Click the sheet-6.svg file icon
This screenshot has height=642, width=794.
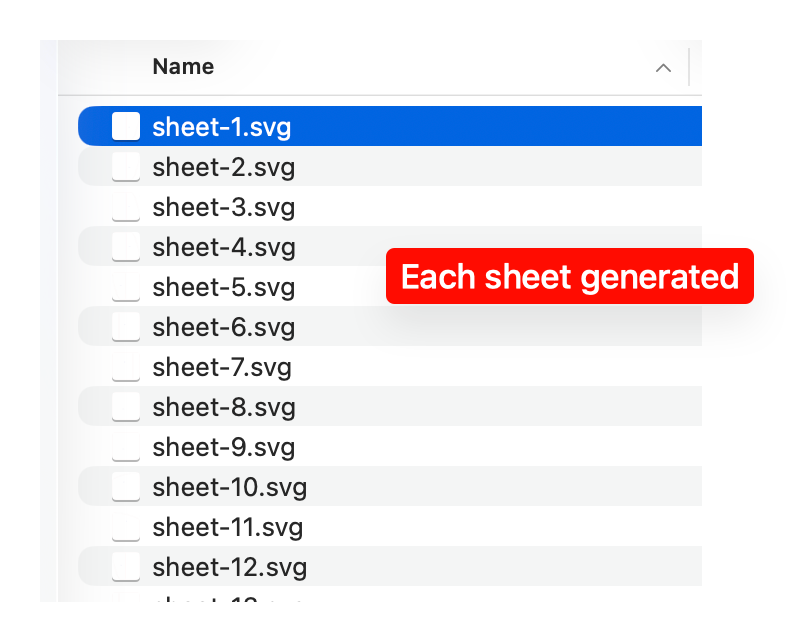126,327
